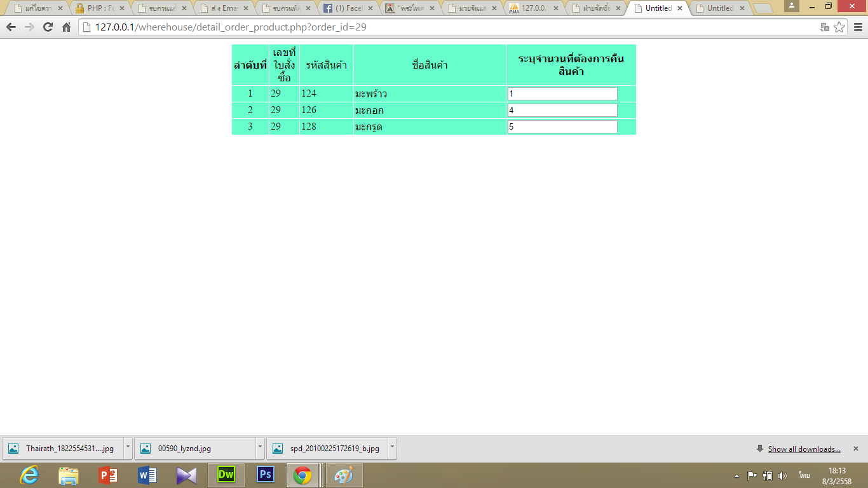The width and height of the screenshot is (868, 488).
Task: Focus the return quantity field for มะพร้าว
Action: 562,94
